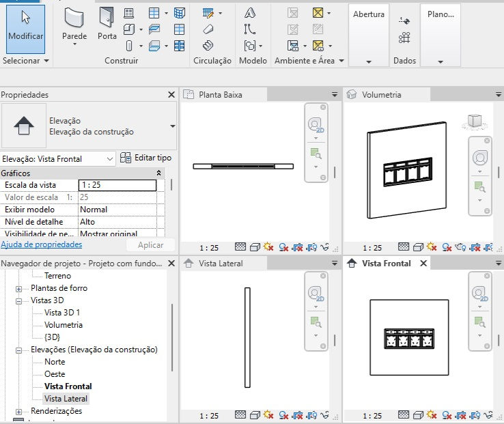
Task: Click the Escala da vista 1 : 25 field
Action: [x=117, y=185]
